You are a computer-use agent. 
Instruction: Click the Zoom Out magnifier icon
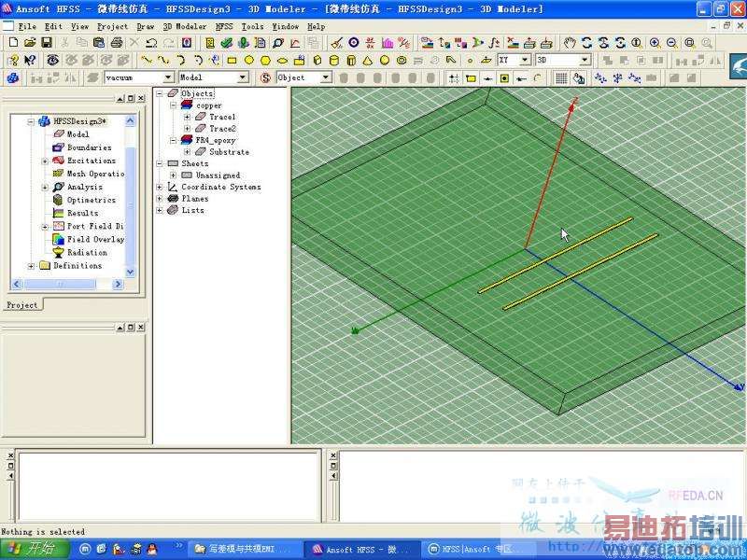[671, 43]
